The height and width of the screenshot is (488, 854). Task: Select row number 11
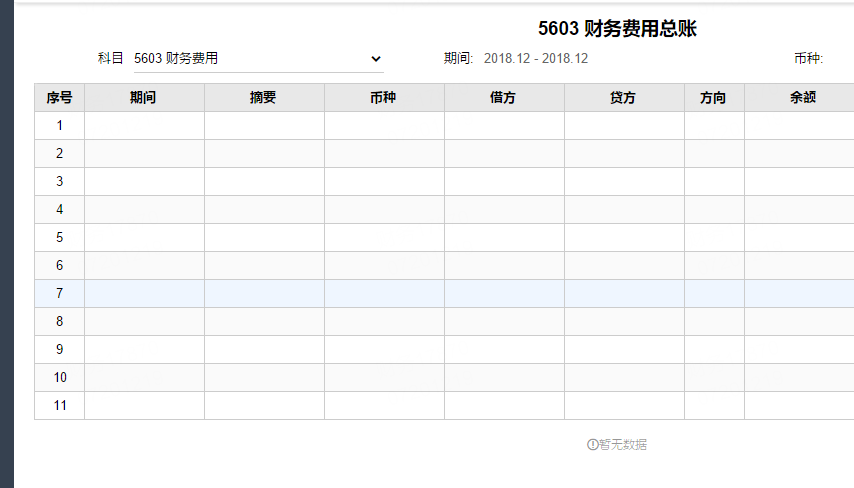point(59,405)
